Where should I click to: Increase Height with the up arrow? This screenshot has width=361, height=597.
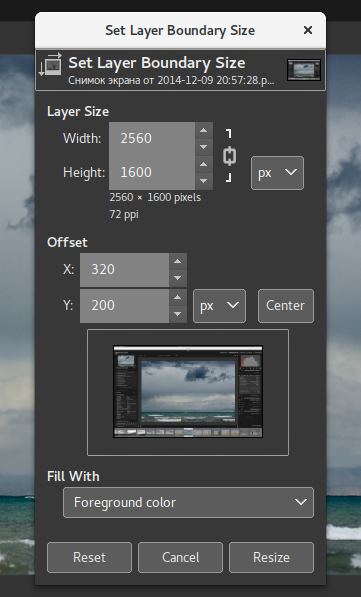tap(204, 164)
